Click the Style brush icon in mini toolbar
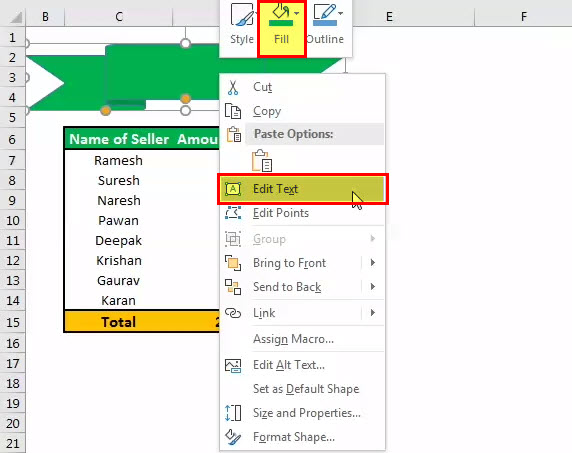The height and width of the screenshot is (453, 572). [242, 15]
